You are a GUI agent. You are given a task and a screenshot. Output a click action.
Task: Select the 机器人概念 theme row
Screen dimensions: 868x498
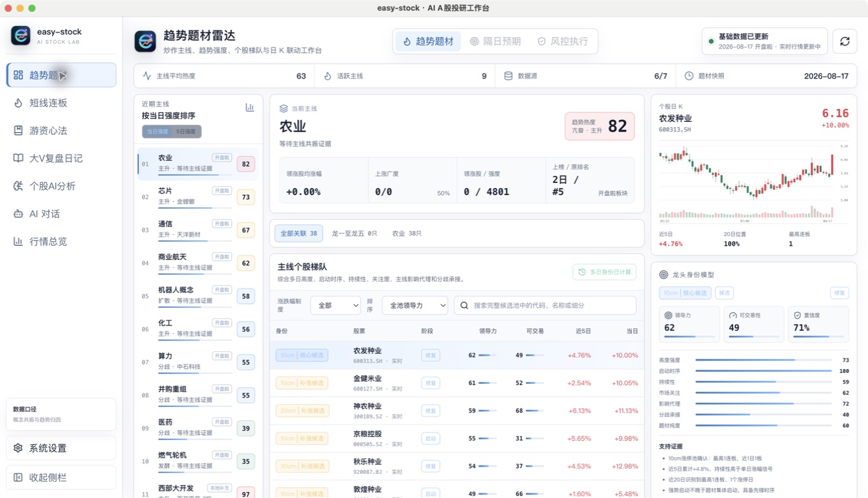[198, 296]
